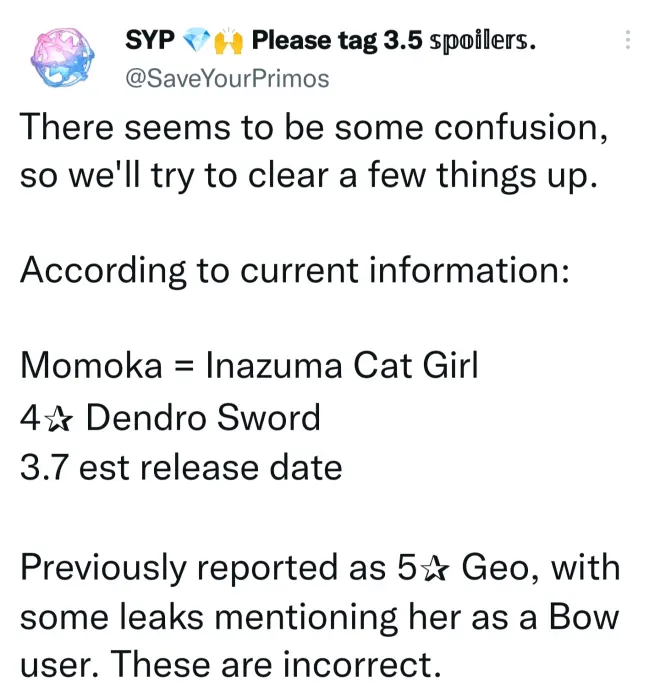Click the SYP profile avatar picture
The image size is (660, 682).
(63, 57)
